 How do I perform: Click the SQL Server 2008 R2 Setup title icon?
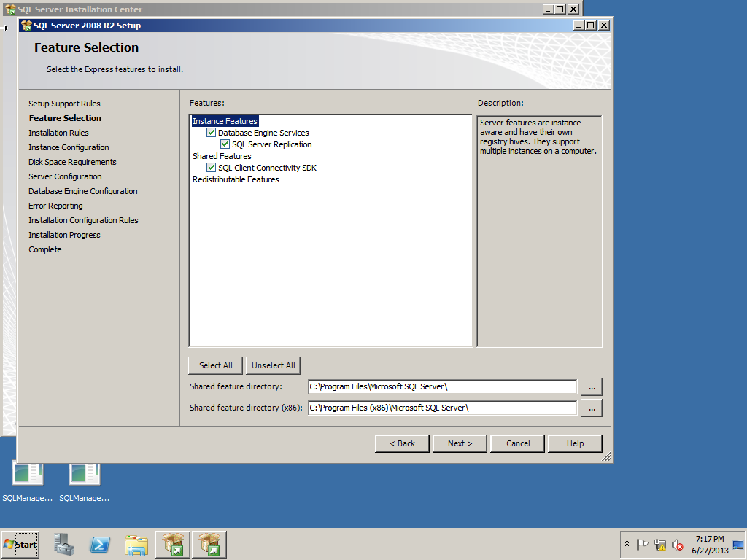[27, 26]
